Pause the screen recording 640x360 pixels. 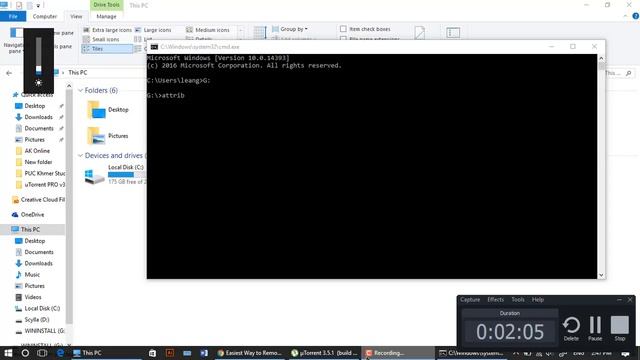click(595, 329)
